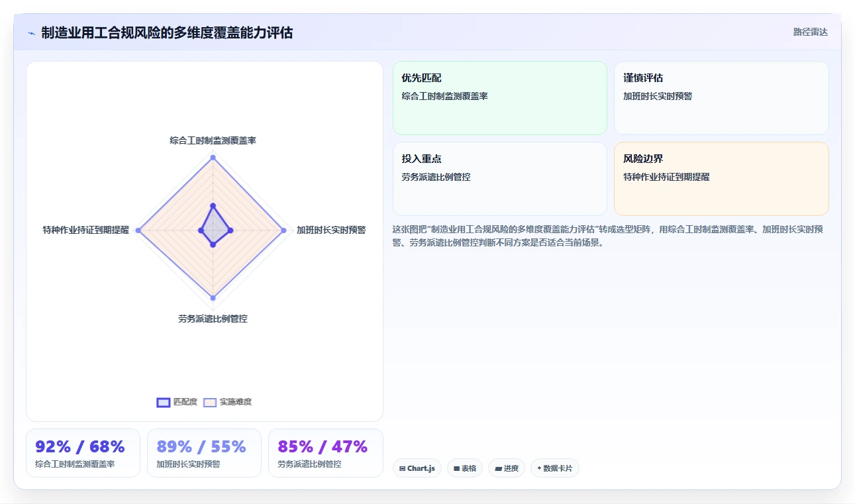Viewport: 855px width, 504px height.
Task: Click the inner 匹配度 point on the top axis
Action: pyautogui.click(x=213, y=205)
